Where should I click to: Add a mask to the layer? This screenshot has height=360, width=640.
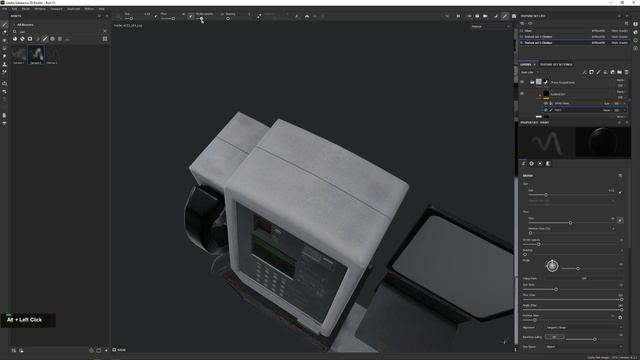591,72
